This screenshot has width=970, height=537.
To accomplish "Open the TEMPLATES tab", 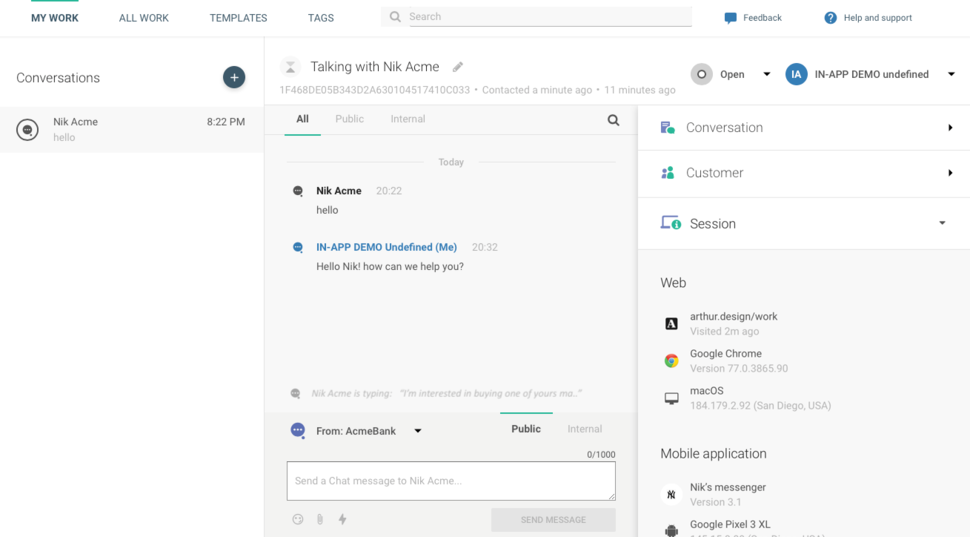I will (238, 18).
